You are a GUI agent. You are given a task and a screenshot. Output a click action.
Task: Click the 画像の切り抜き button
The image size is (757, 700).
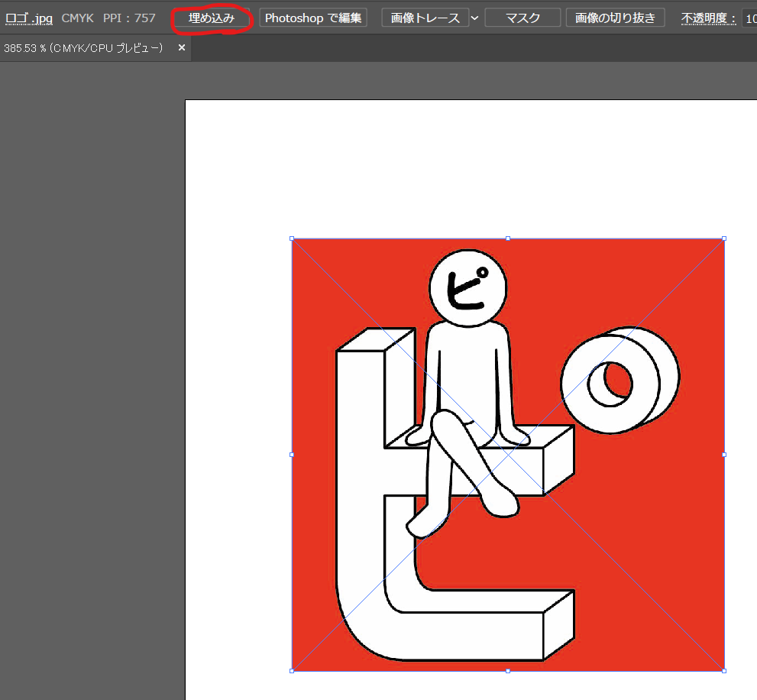615,18
